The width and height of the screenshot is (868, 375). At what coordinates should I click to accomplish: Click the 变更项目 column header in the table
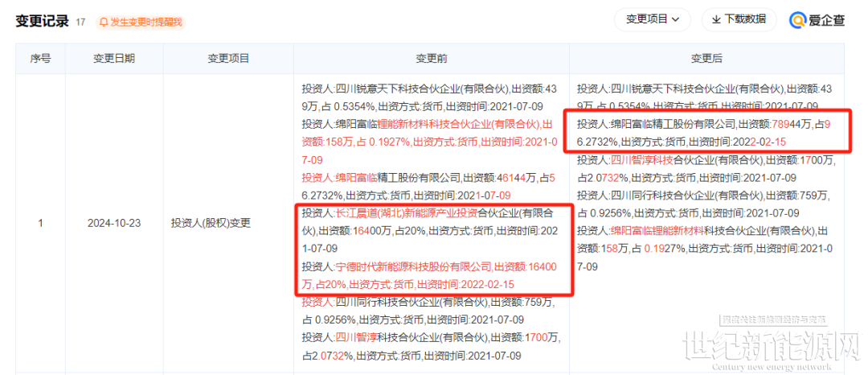click(x=228, y=58)
